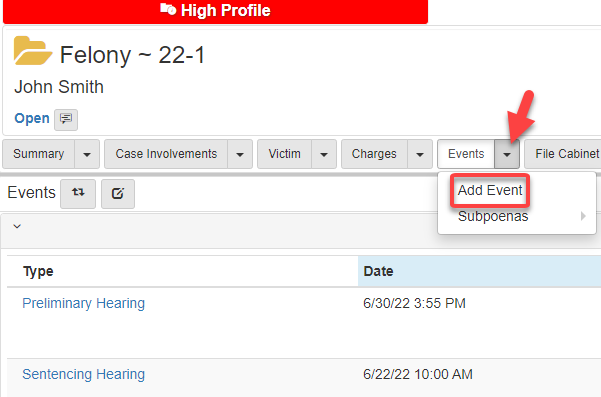This screenshot has width=601, height=397.
Task: Switch to the Victim tab
Action: click(x=284, y=154)
